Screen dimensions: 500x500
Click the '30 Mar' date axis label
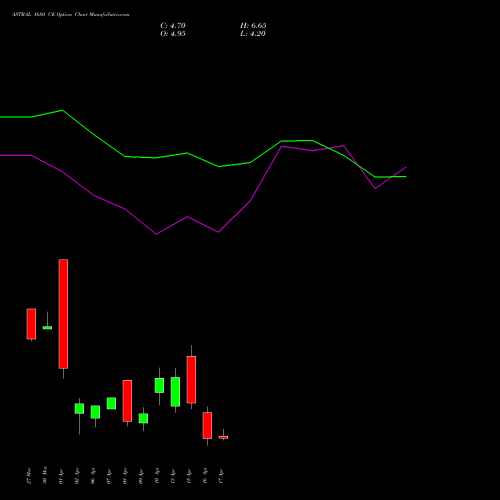click(x=45, y=475)
